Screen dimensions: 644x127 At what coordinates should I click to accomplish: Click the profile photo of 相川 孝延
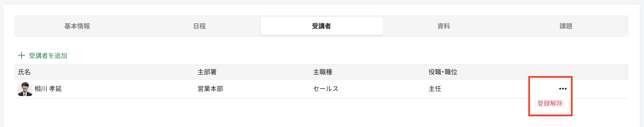pos(25,89)
